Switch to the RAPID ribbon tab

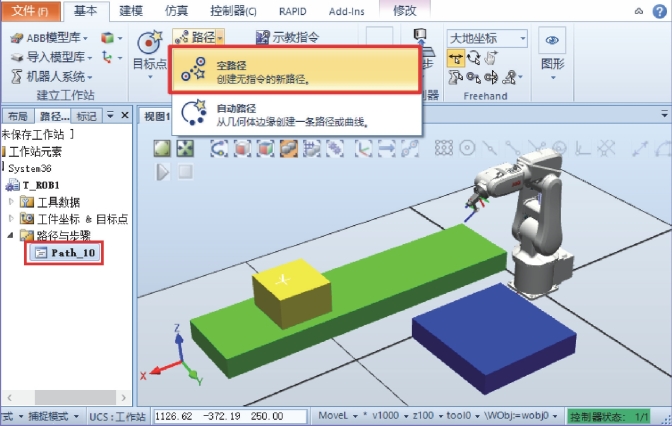point(293,11)
